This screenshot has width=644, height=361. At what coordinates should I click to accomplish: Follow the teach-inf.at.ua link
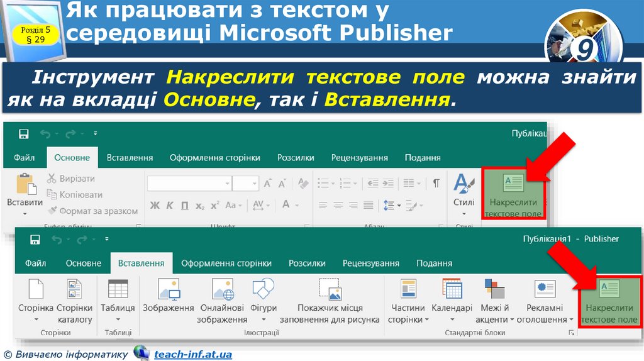[193, 355]
